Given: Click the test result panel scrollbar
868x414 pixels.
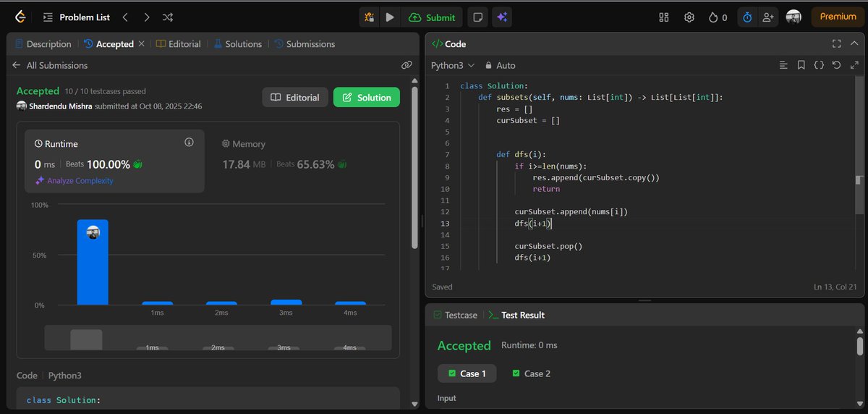Looking at the screenshot, I should 859,345.
